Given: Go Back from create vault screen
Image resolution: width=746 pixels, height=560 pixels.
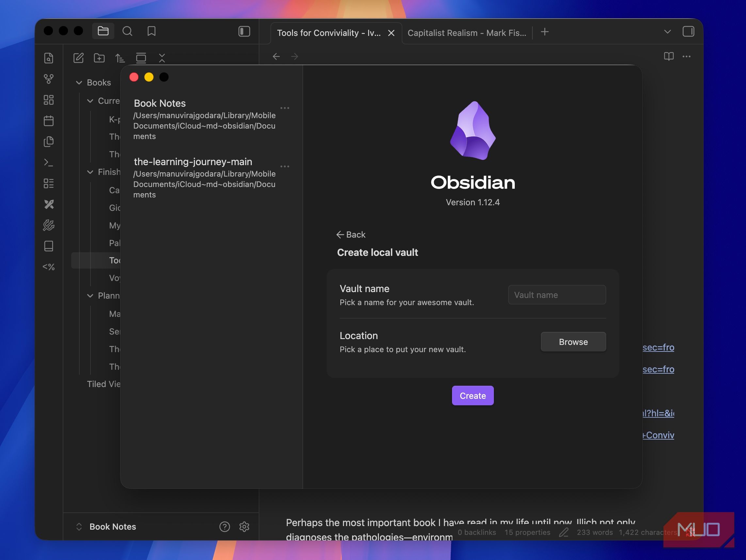Looking at the screenshot, I should point(351,235).
